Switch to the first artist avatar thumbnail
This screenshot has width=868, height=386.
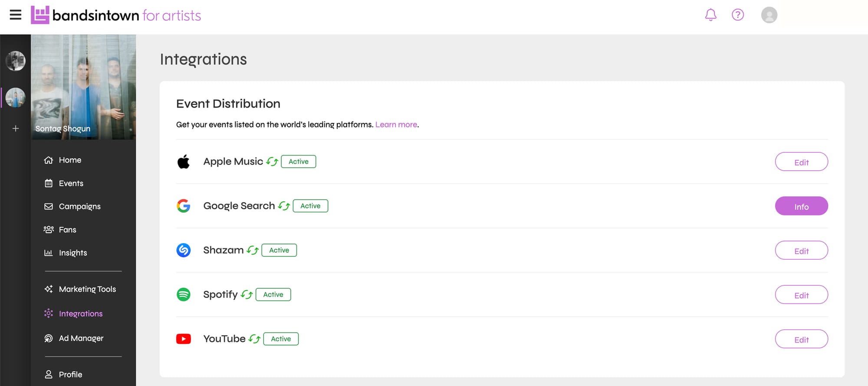point(16,61)
